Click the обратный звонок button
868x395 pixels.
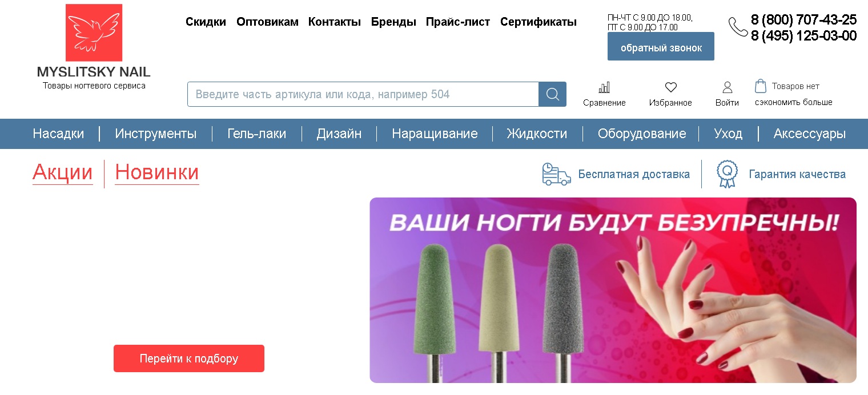click(661, 46)
